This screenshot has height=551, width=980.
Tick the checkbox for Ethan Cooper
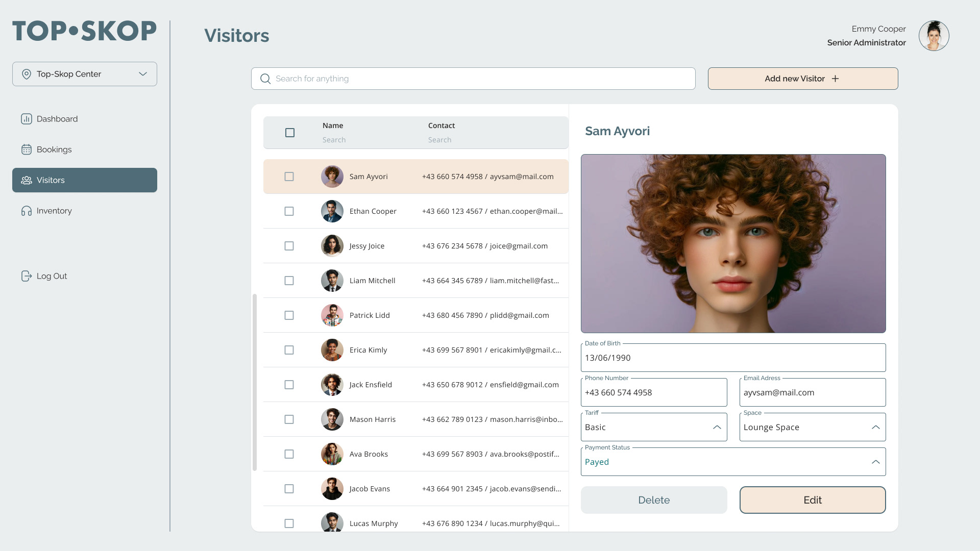289,211
